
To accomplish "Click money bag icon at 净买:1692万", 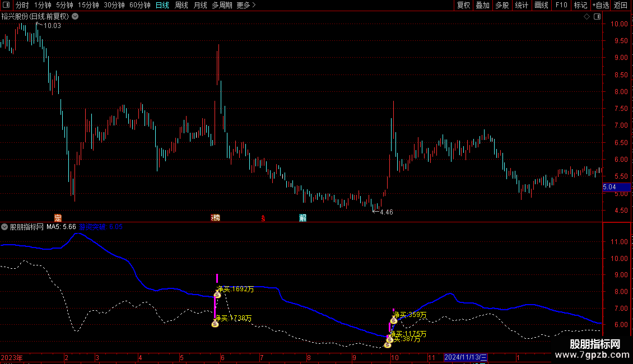I will tap(217, 295).
